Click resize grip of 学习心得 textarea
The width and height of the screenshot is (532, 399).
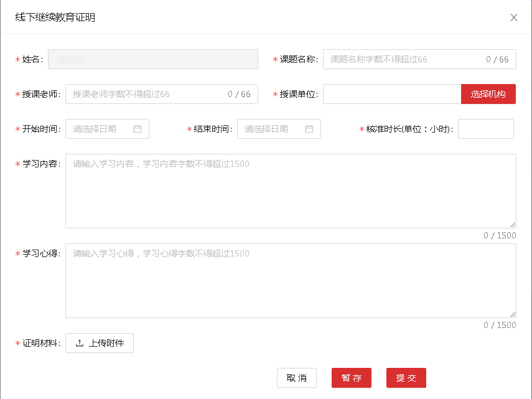tap(513, 314)
